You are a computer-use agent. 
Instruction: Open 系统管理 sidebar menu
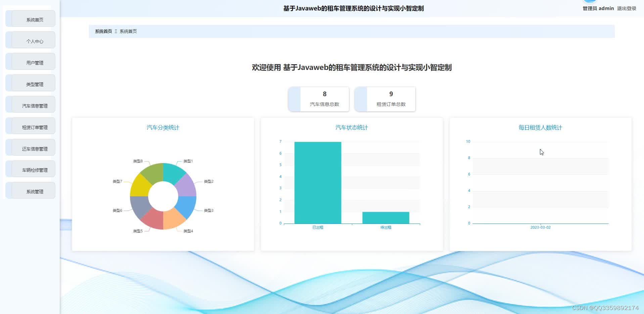point(31,191)
